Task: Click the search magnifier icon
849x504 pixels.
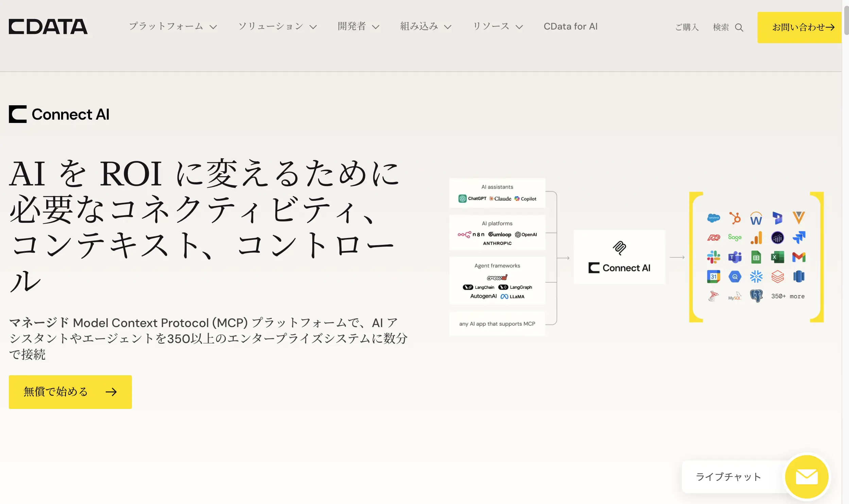Action: [x=739, y=27]
